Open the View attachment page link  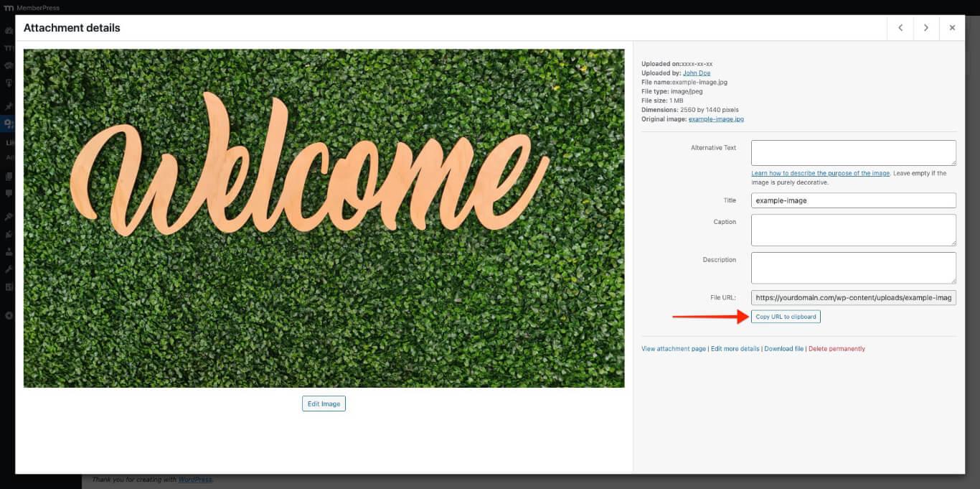point(673,348)
